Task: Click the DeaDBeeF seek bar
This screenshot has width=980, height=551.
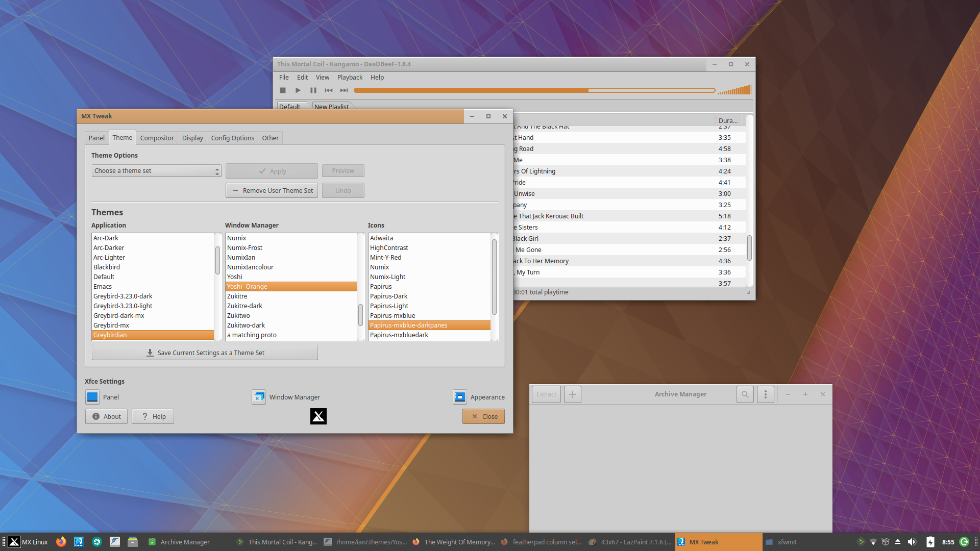Action: [534, 90]
